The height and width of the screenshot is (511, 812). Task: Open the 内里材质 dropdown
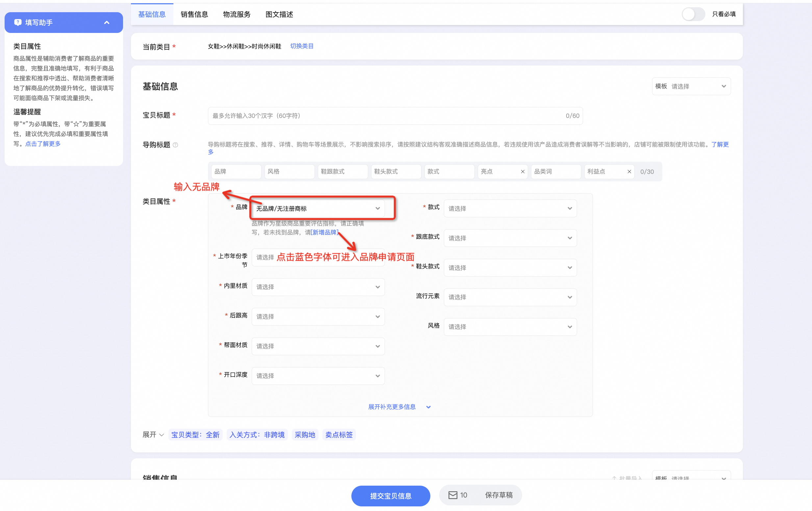pyautogui.click(x=318, y=287)
